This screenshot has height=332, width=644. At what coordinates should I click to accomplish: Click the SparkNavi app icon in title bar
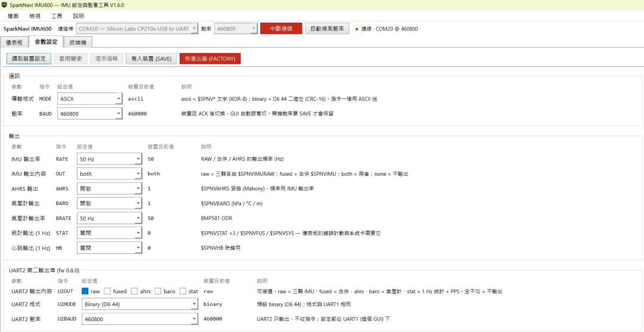click(5, 5)
